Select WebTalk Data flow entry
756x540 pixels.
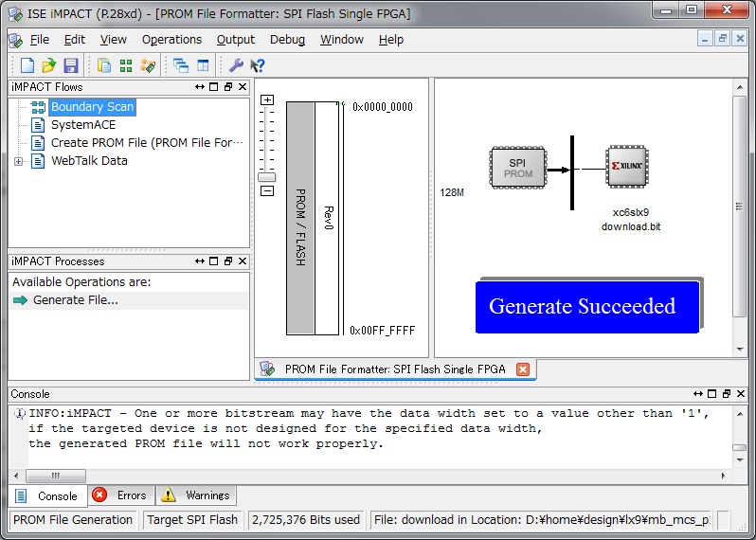[89, 160]
